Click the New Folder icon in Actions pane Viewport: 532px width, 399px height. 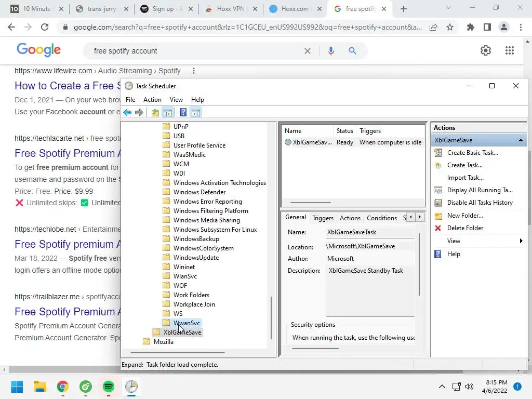pos(438,216)
